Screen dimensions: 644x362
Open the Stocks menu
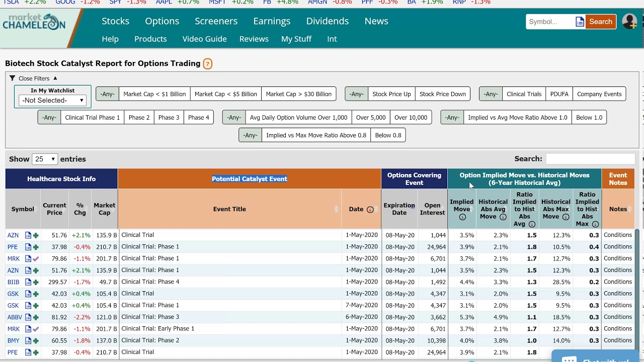(115, 21)
